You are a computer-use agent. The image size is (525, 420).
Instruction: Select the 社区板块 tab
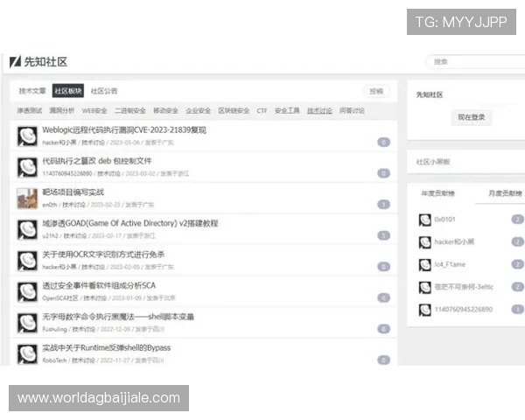[68, 91]
